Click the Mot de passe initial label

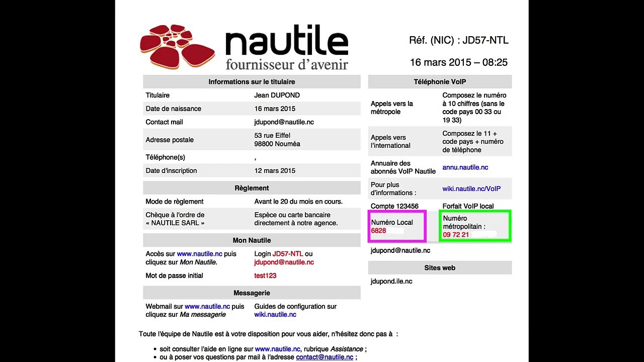174,276
